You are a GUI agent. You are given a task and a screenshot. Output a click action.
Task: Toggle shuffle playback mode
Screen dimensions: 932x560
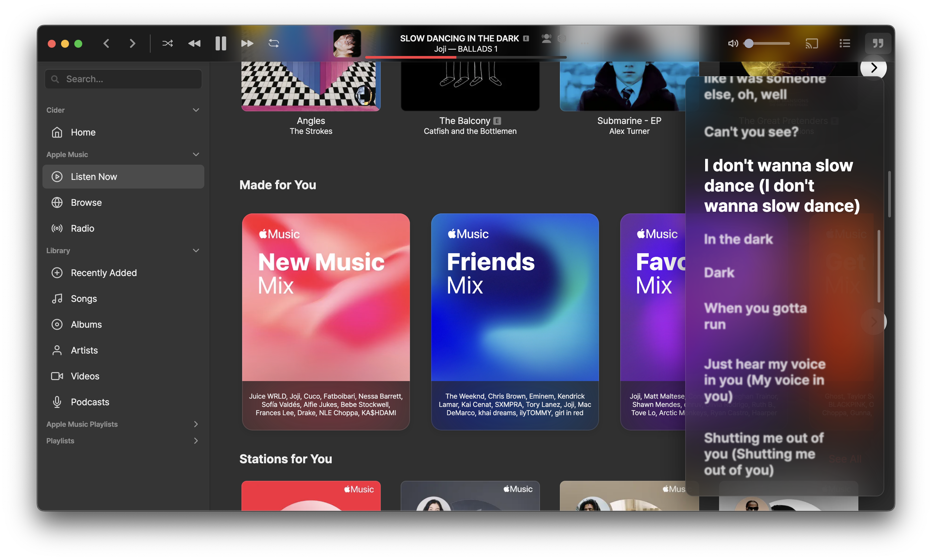167,43
